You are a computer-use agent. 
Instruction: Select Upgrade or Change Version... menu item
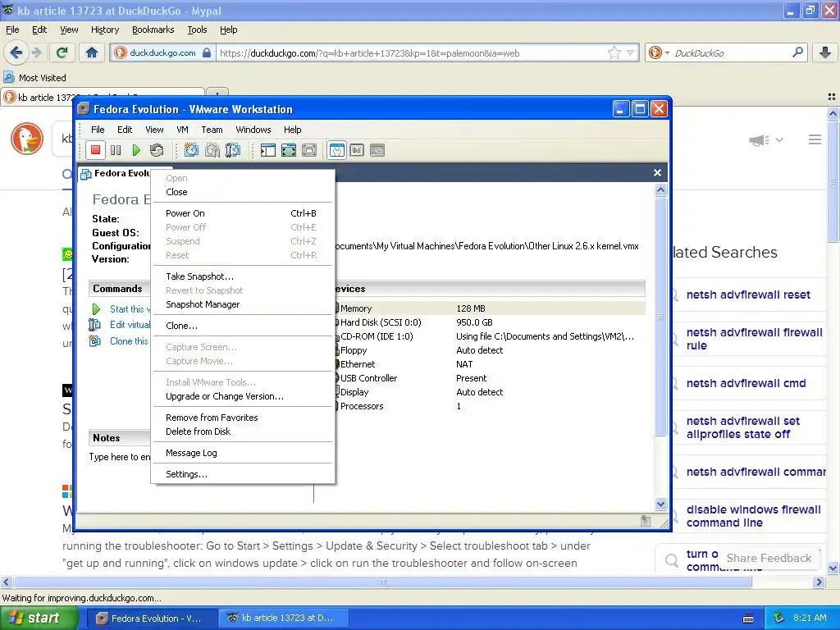[242, 396]
